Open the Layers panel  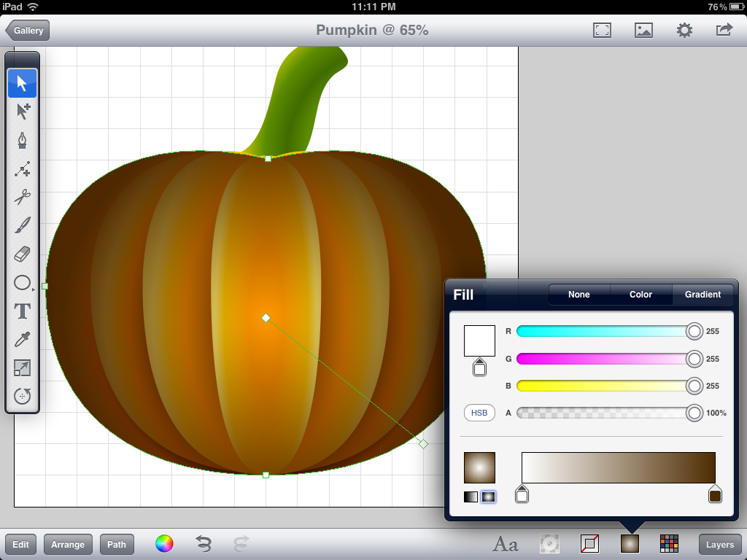point(719,544)
